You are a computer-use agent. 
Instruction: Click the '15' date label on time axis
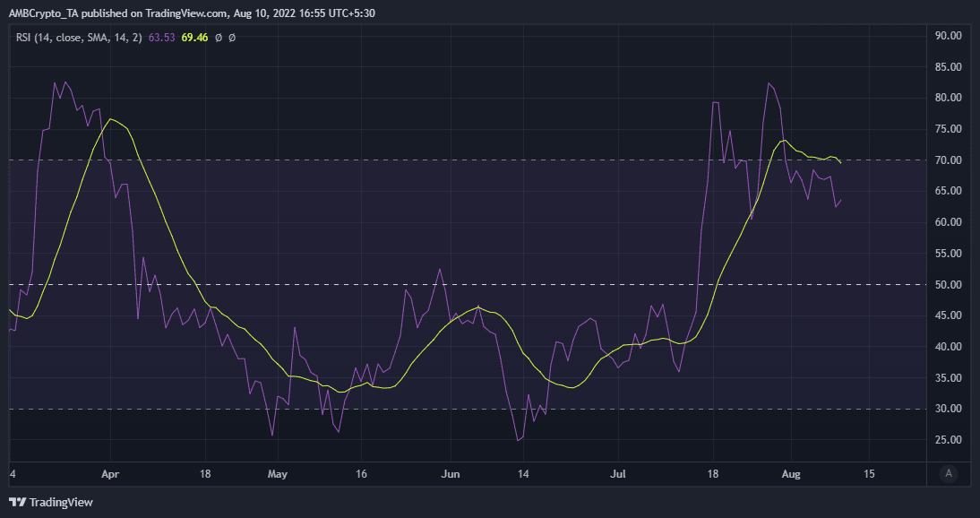(867, 472)
